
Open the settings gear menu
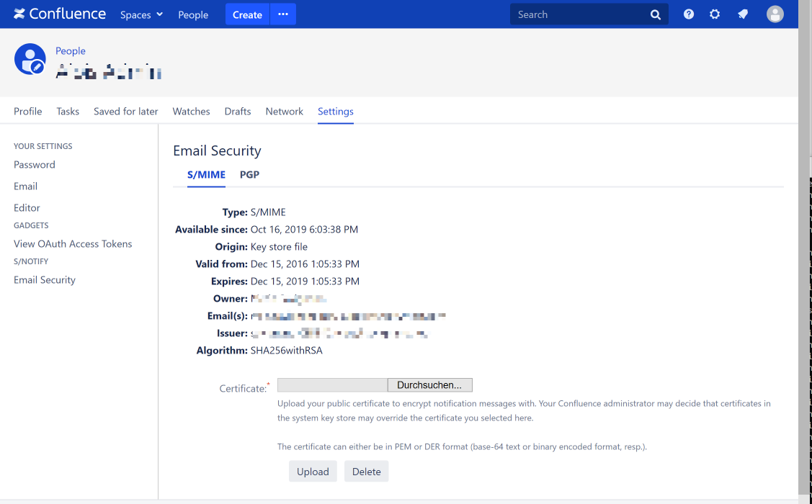[715, 14]
